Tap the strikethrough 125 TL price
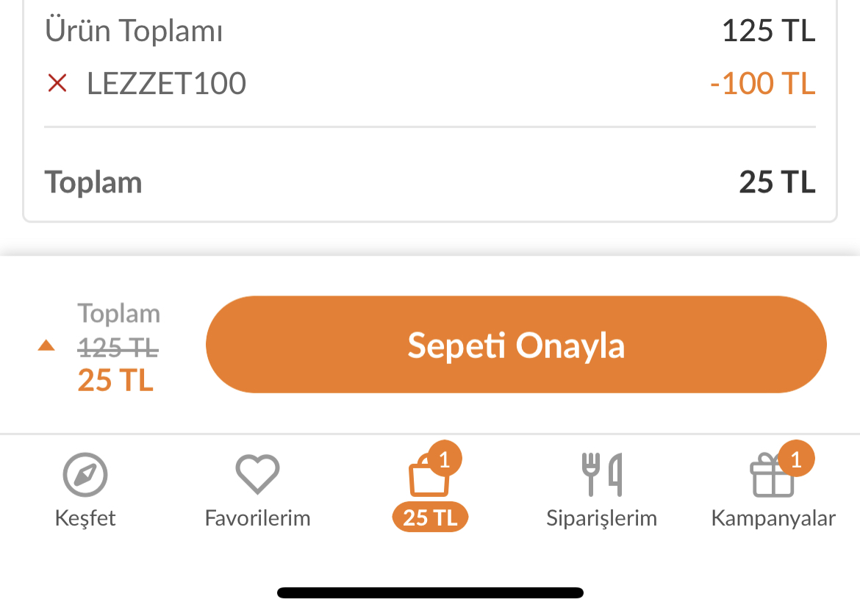The width and height of the screenshot is (860, 616). 118,346
